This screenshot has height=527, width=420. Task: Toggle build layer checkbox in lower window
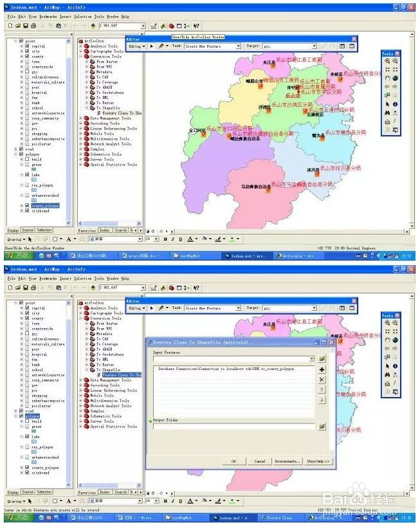pos(27,421)
